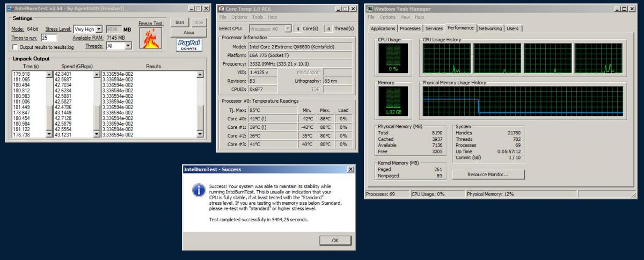The width and height of the screenshot is (644, 260).
Task: Click the 4096 MB memory field
Action: click(x=113, y=29)
